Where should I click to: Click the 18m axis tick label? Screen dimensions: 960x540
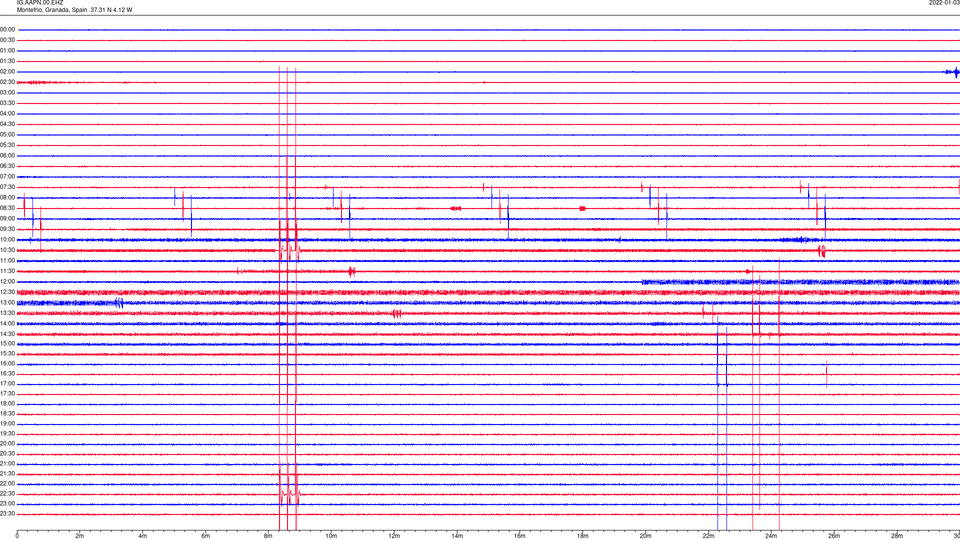[582, 536]
